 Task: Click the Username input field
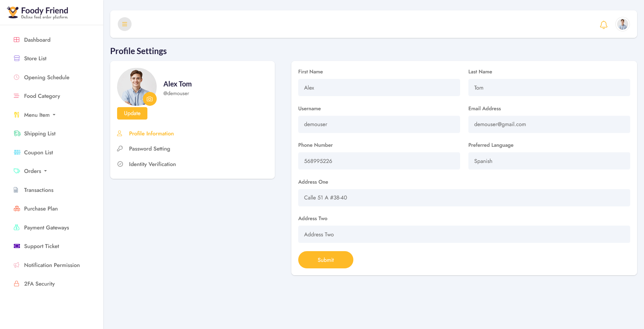[x=379, y=124]
